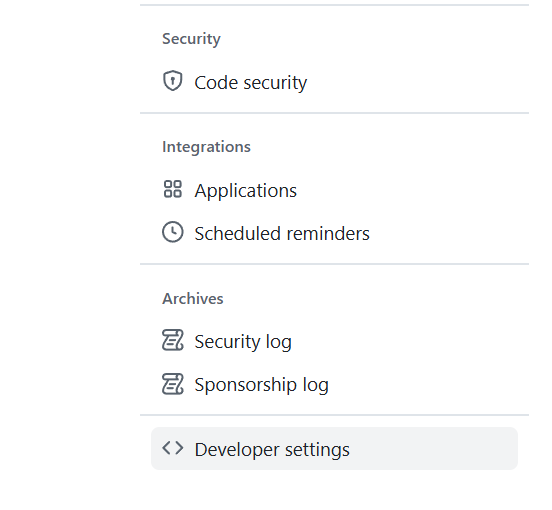
Task: Click the Security section heading
Action: [191, 39]
